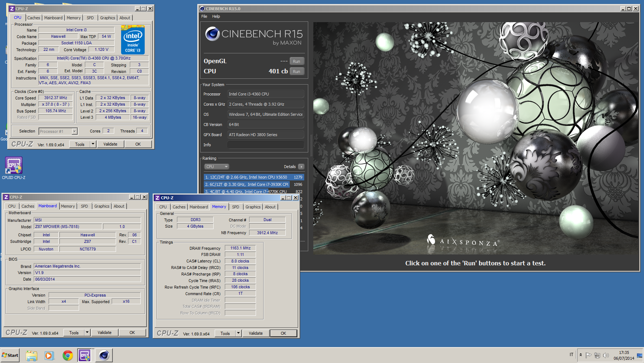This screenshot has width=644, height=363.
Task: Switch to Mainboard tab in the CPU-Z CPU window
Action: point(53,18)
